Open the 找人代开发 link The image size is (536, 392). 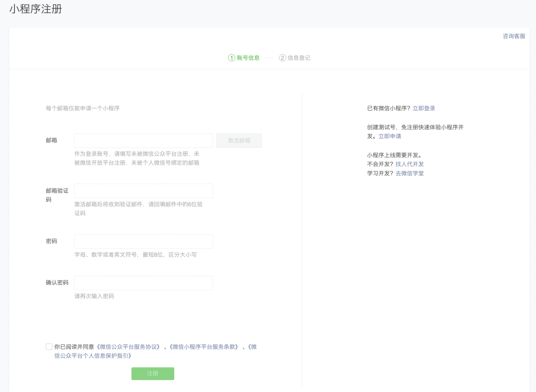(409, 164)
